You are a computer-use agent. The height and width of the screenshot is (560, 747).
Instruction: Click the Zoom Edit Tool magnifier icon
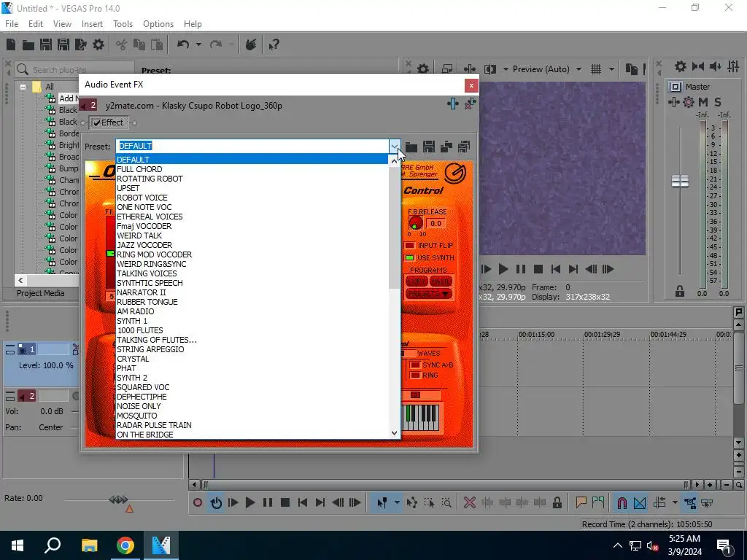[x=446, y=502]
